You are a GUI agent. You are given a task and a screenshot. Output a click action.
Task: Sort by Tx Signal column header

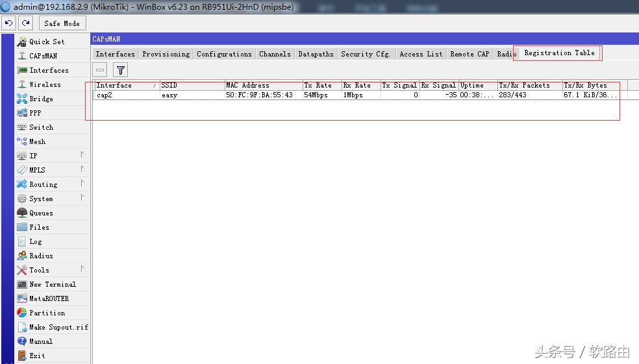tap(400, 85)
